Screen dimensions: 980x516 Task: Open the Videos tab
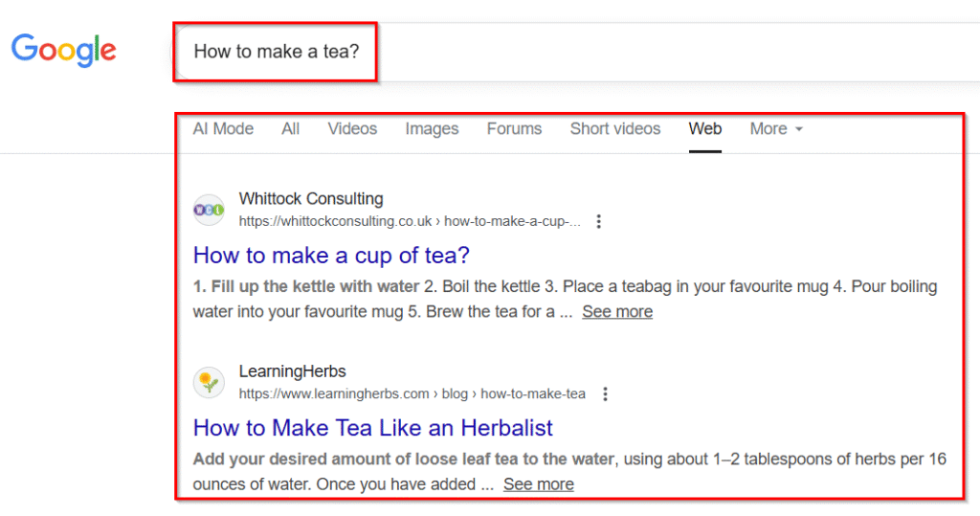point(352,129)
